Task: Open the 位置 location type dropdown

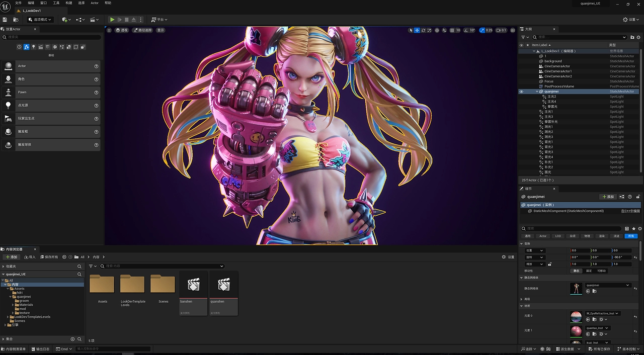Action: (534, 250)
